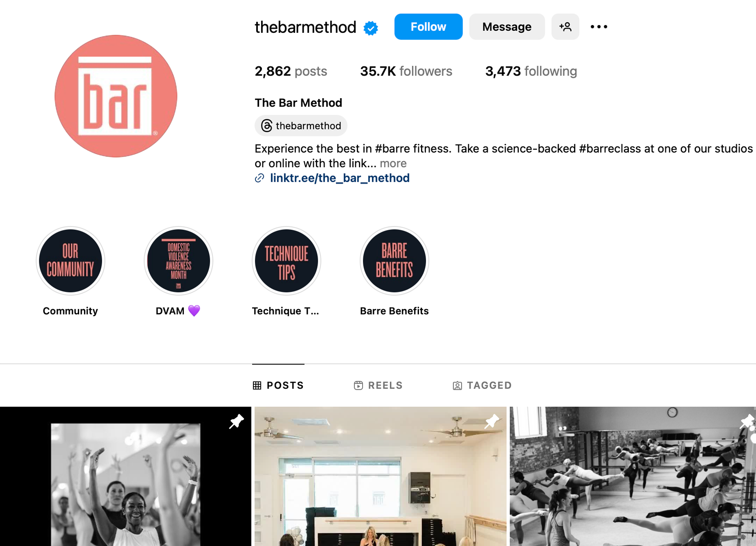This screenshot has height=546, width=756.
Task: Open the three-dot options menu
Action: pos(599,27)
